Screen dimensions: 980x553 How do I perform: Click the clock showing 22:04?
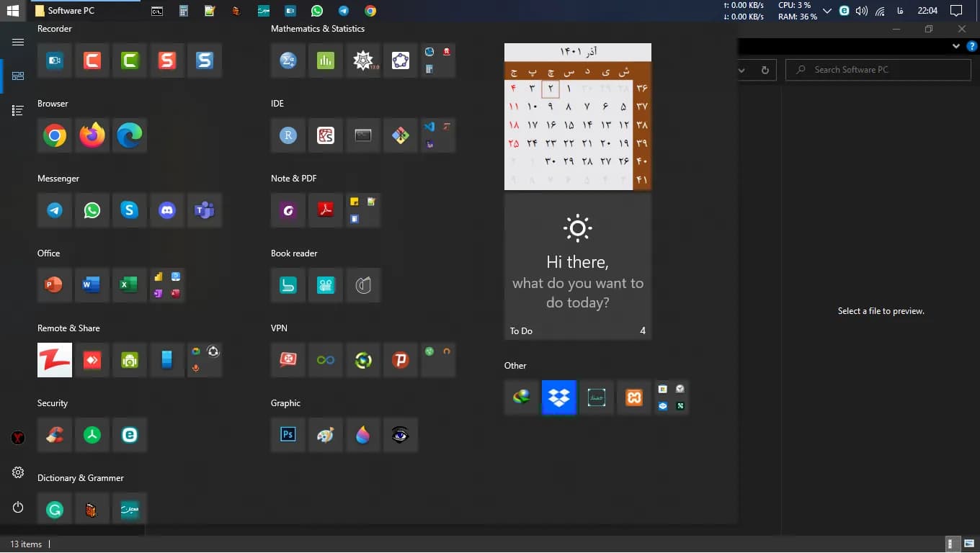927,11
